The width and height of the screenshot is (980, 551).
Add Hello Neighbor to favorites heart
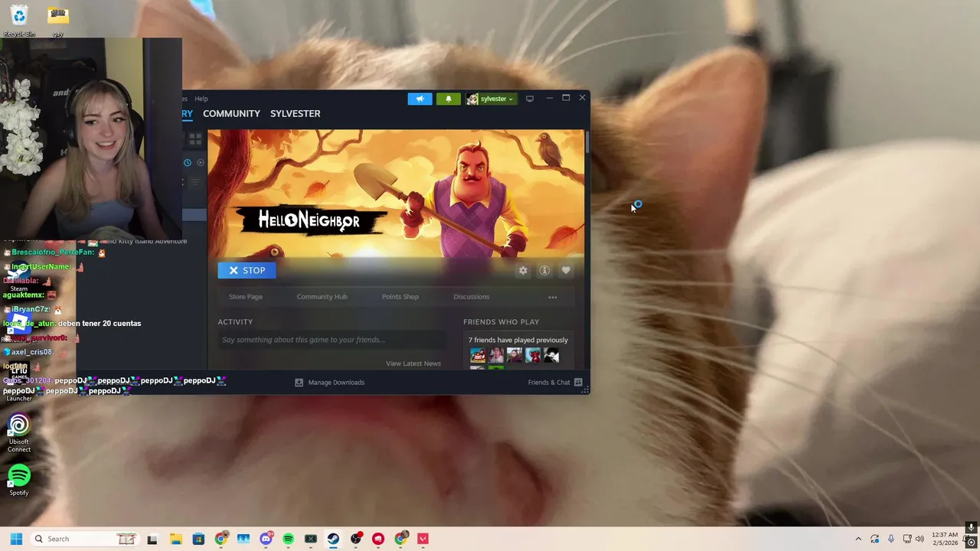(566, 270)
